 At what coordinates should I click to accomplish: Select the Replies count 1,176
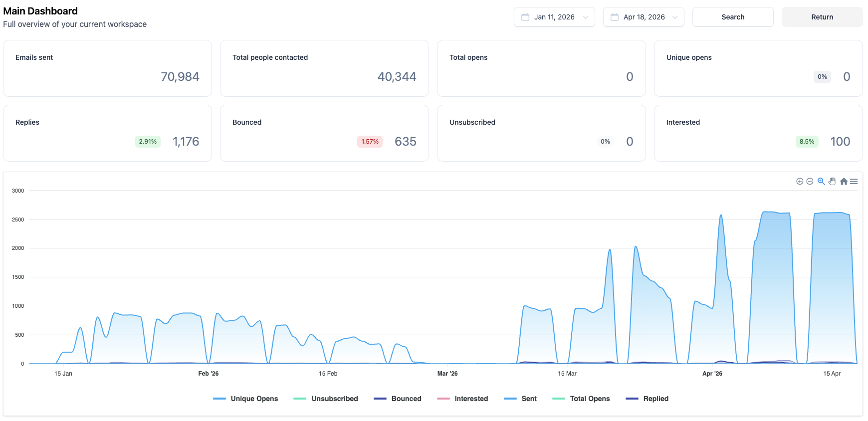point(186,142)
